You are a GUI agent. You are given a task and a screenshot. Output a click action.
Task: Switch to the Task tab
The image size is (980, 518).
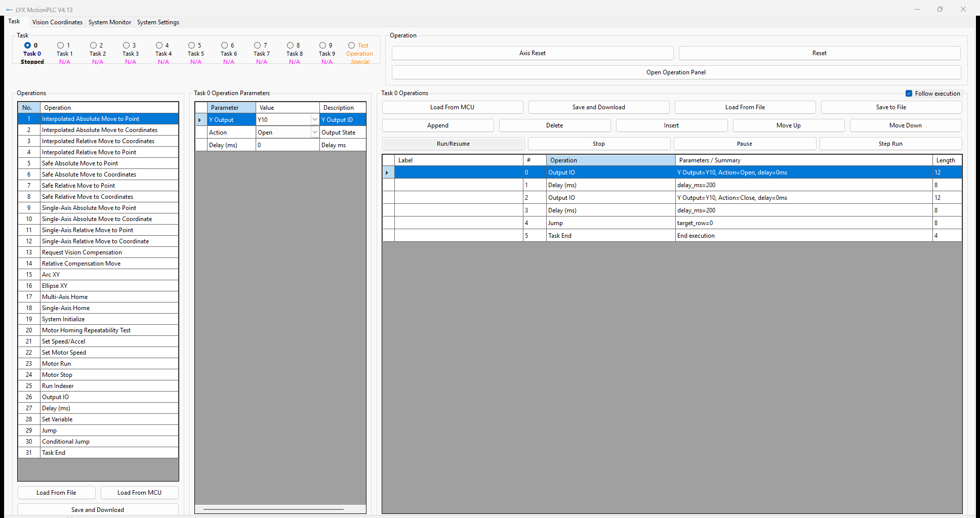pos(14,21)
